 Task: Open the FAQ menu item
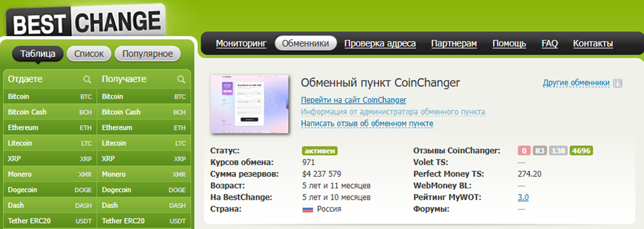pyautogui.click(x=550, y=43)
